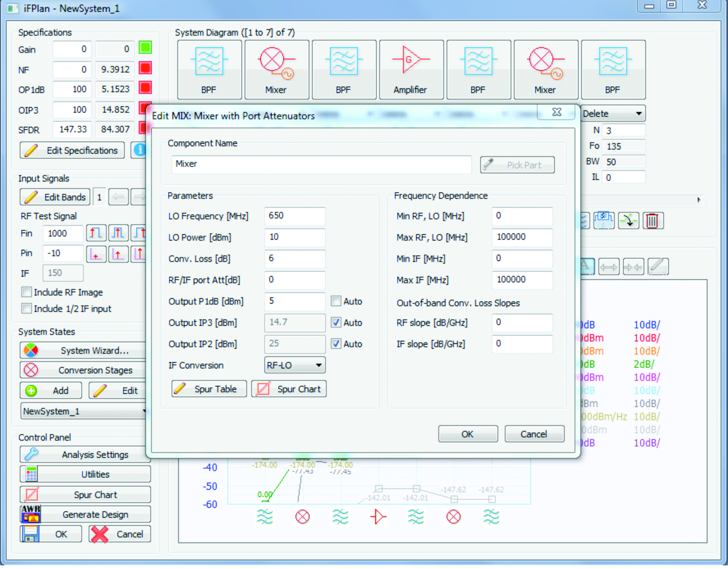Click the blue info icon
The width and height of the screenshot is (728, 569).
139,150
